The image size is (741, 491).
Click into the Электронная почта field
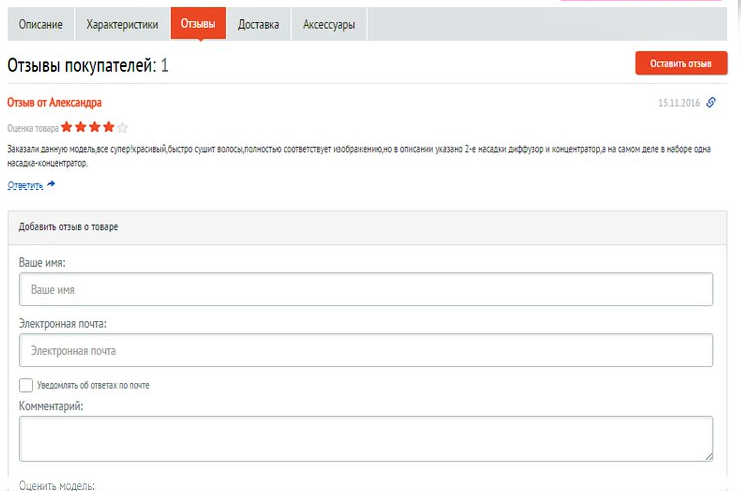coord(365,350)
